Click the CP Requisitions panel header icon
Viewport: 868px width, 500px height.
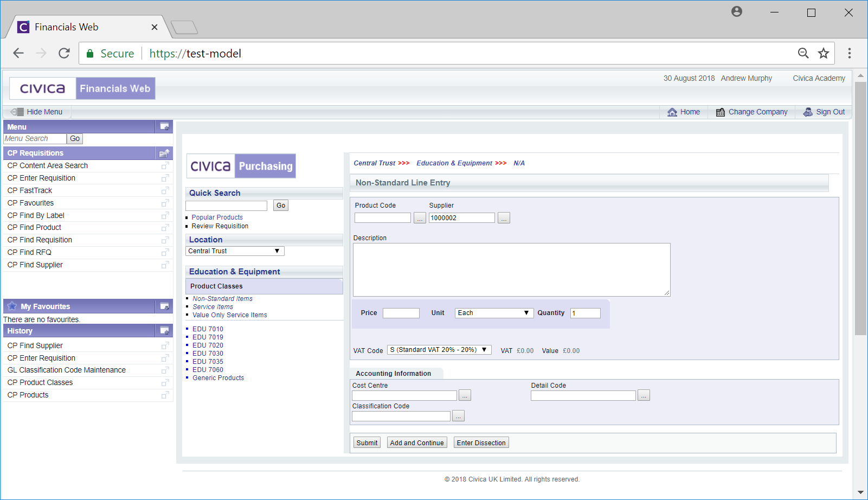click(x=164, y=153)
